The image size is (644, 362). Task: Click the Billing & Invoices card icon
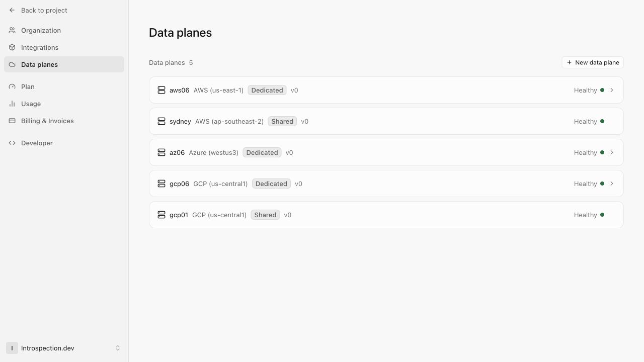(x=12, y=121)
